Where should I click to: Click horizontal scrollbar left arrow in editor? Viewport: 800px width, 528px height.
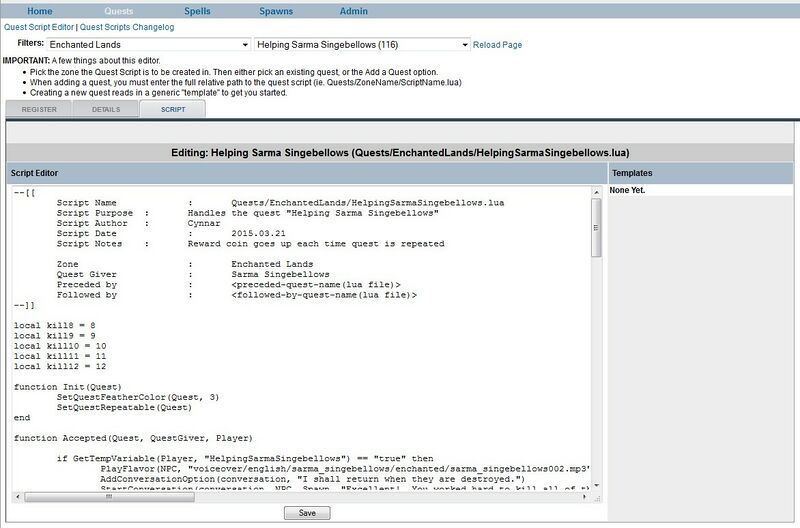tap(18, 496)
